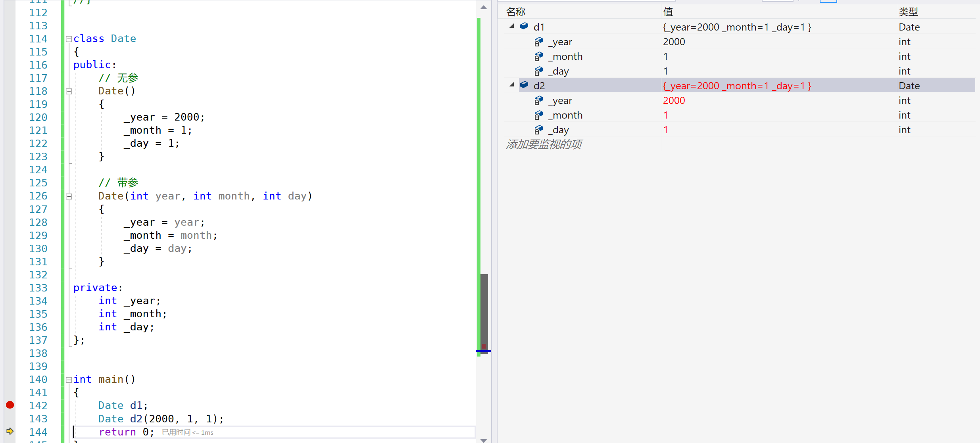Collapse the class Date code block

[x=69, y=39]
